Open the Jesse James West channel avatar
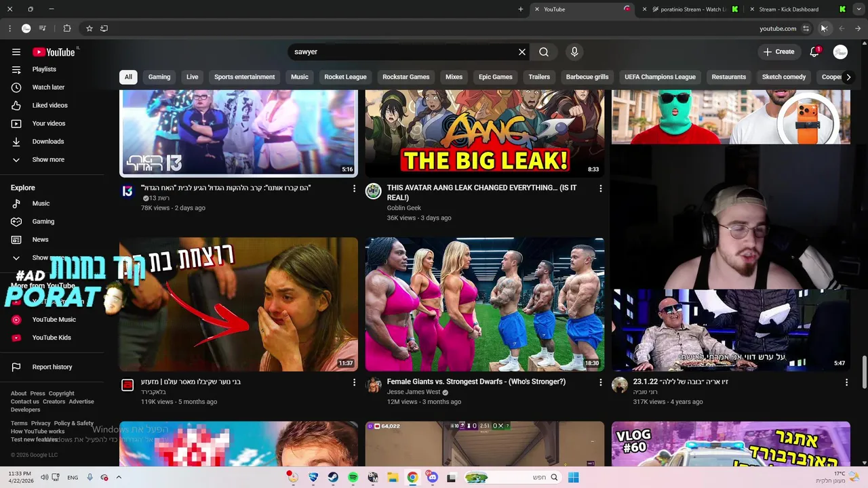This screenshot has width=868, height=488. (x=374, y=385)
